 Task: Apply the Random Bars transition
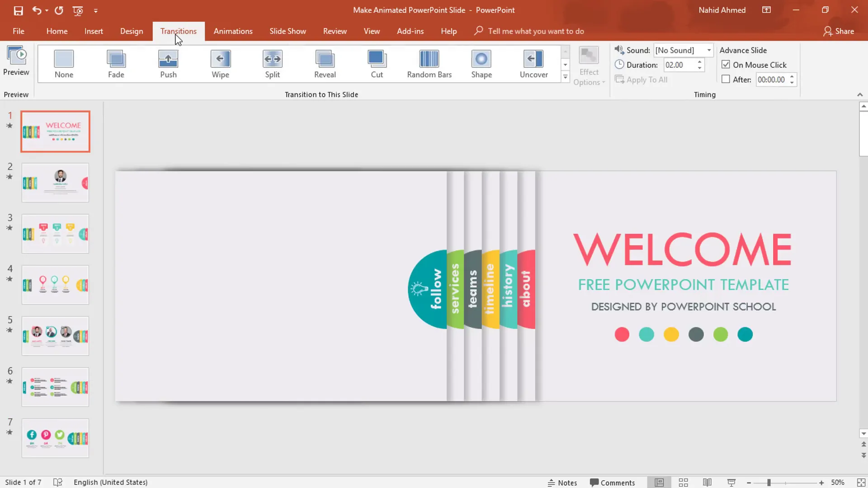pos(429,64)
